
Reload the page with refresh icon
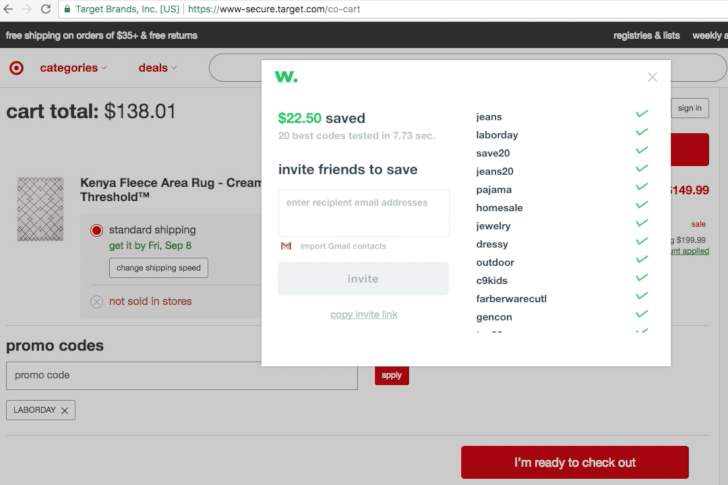tap(46, 9)
